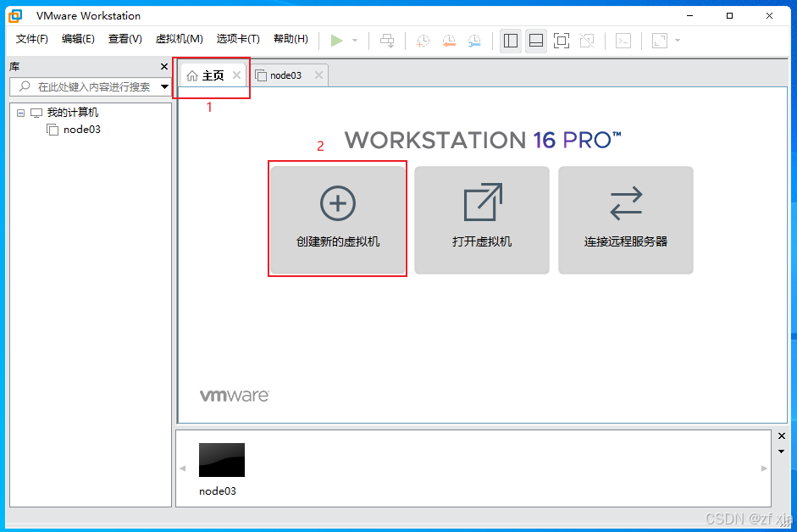Toggle the thumbnail bar view icon
Screen dimensions: 797x532
coord(536,41)
